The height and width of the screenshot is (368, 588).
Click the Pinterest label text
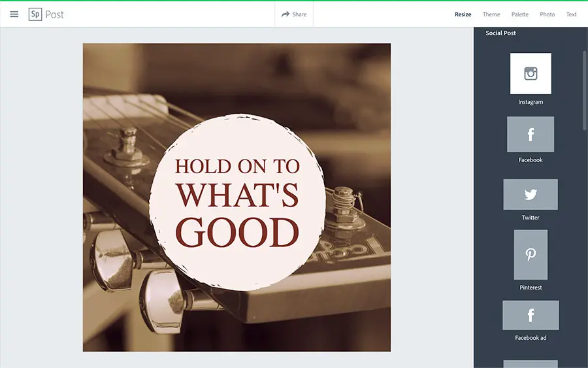pos(531,288)
